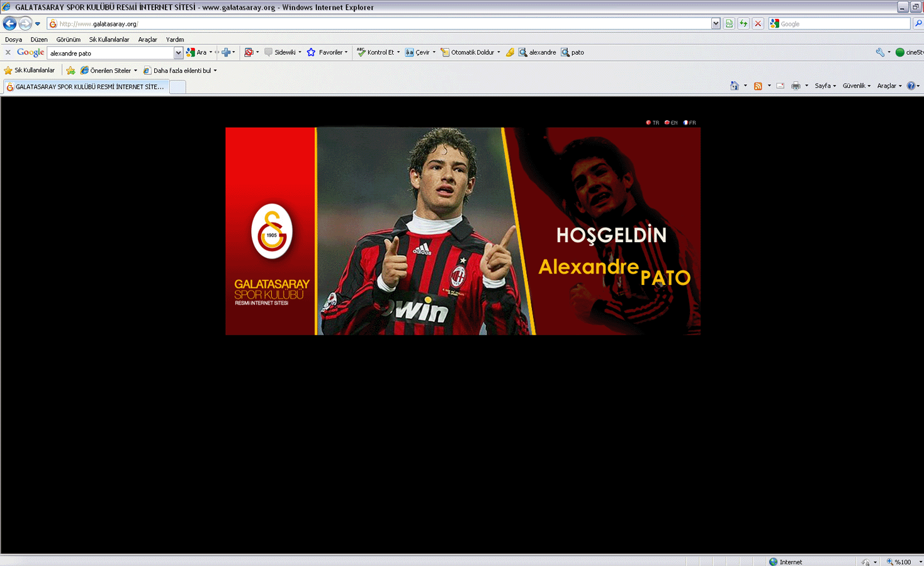Expand the Önerilen Siteler dropdown
Image resolution: width=924 pixels, height=566 pixels.
pyautogui.click(x=110, y=71)
